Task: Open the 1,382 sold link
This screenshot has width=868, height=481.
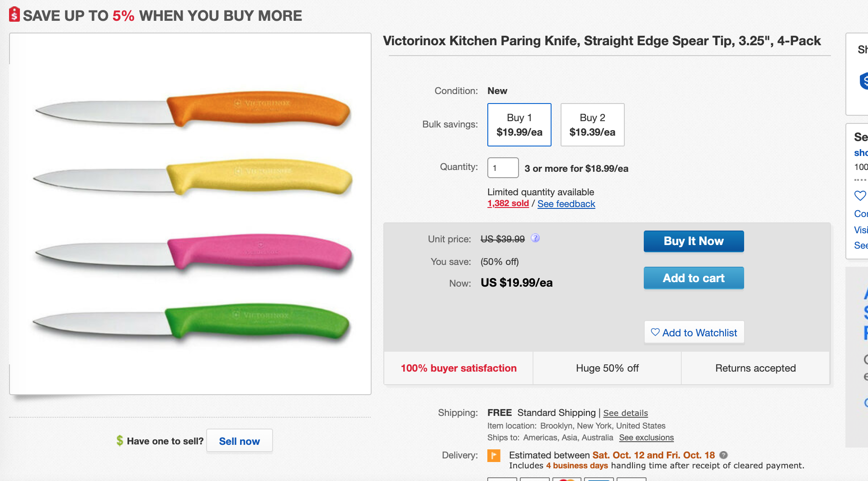Action: [508, 203]
